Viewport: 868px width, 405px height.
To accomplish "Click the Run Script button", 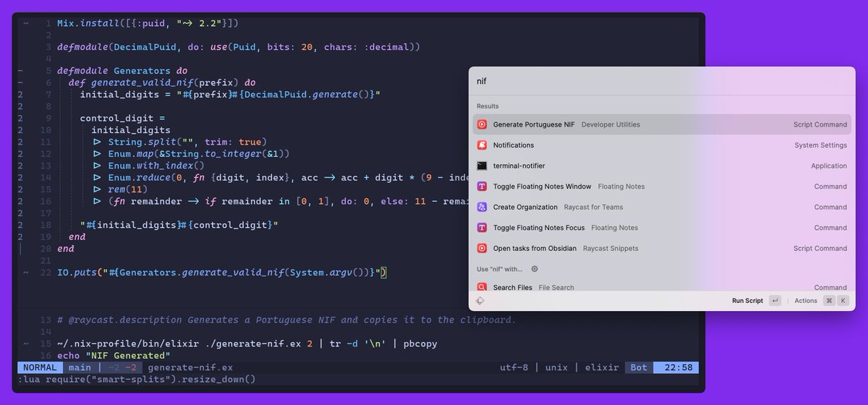I will (756, 301).
